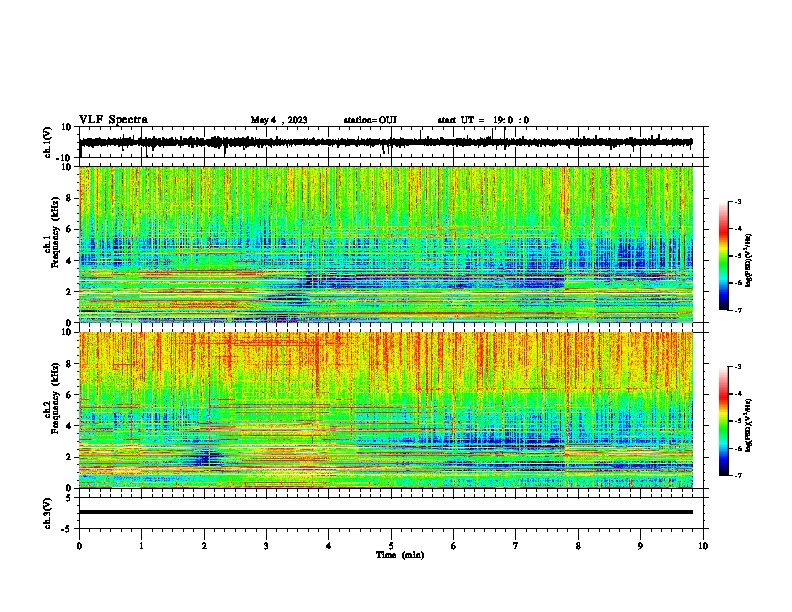Image resolution: width=792 pixels, height=612 pixels.
Task: Click the ch.1 spectrogram panel
Action: click(x=386, y=244)
